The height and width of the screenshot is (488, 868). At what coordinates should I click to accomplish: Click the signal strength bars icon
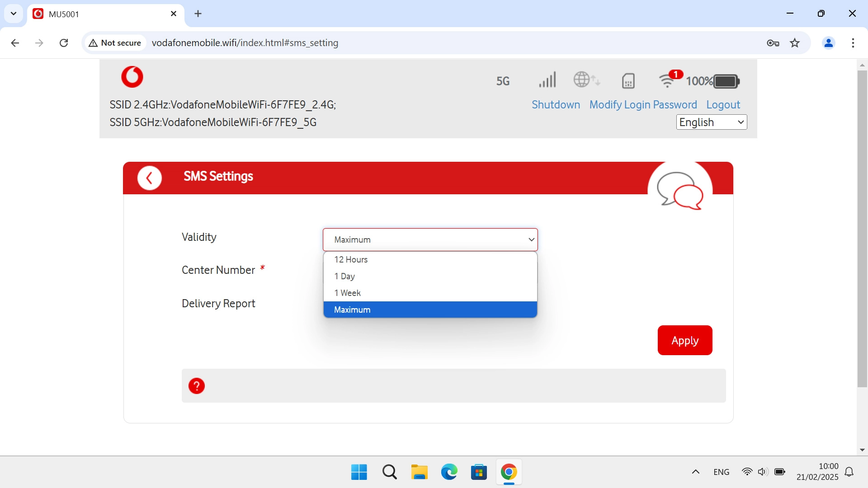click(547, 80)
